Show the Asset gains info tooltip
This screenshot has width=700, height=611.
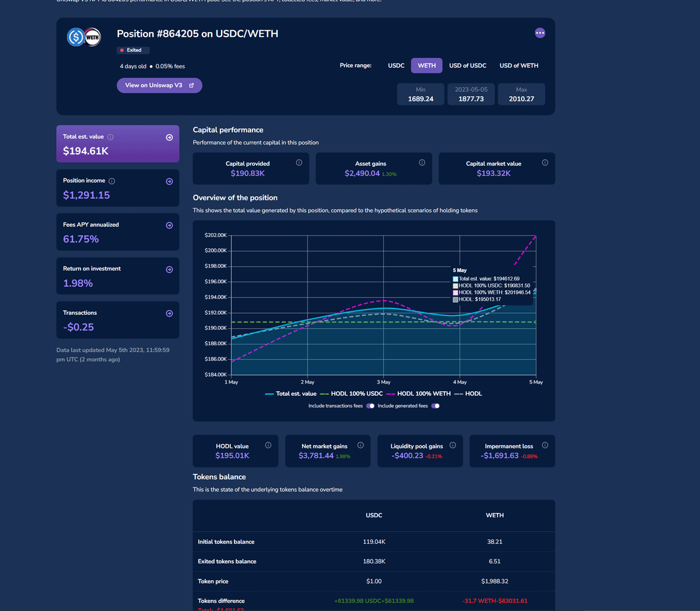tap(422, 163)
